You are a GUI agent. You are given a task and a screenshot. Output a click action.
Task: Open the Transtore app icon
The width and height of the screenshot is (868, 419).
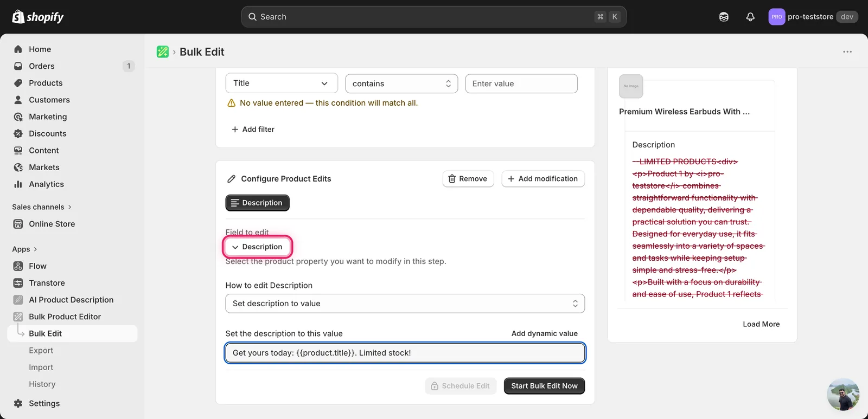[x=18, y=283]
